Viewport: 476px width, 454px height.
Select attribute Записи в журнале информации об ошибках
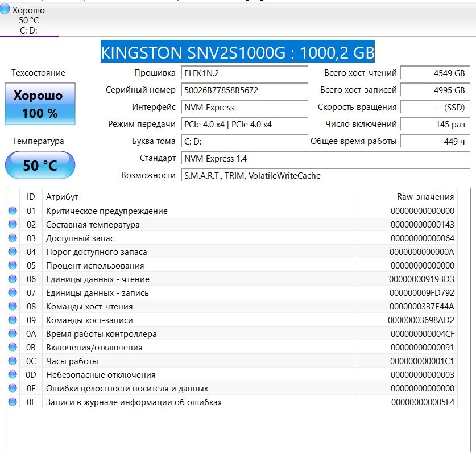click(x=134, y=402)
